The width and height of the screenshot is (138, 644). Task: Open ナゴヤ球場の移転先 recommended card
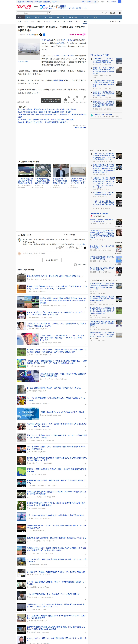(43, 176)
